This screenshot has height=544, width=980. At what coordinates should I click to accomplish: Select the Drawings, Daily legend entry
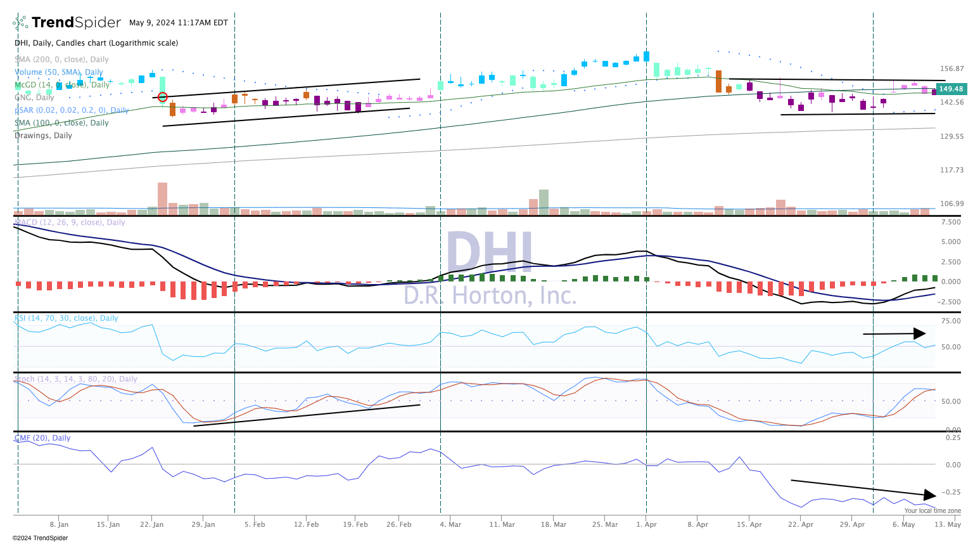click(43, 136)
